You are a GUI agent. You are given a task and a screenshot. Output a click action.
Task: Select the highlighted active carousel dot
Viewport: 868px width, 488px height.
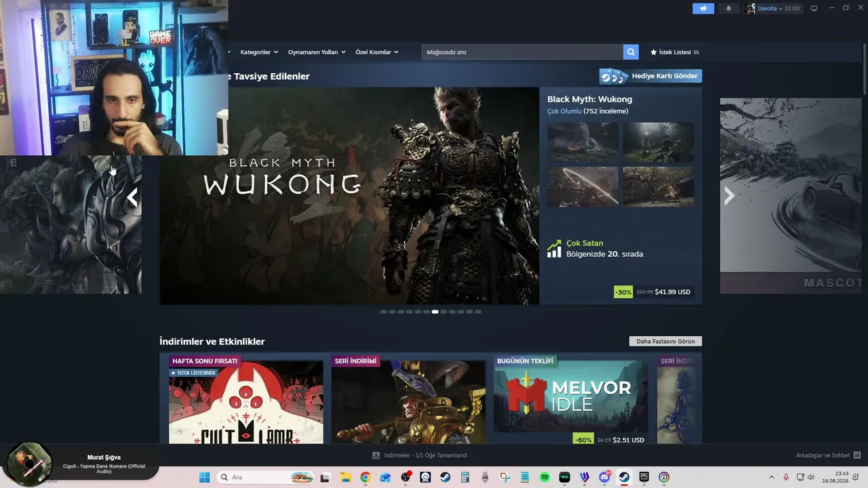point(435,312)
